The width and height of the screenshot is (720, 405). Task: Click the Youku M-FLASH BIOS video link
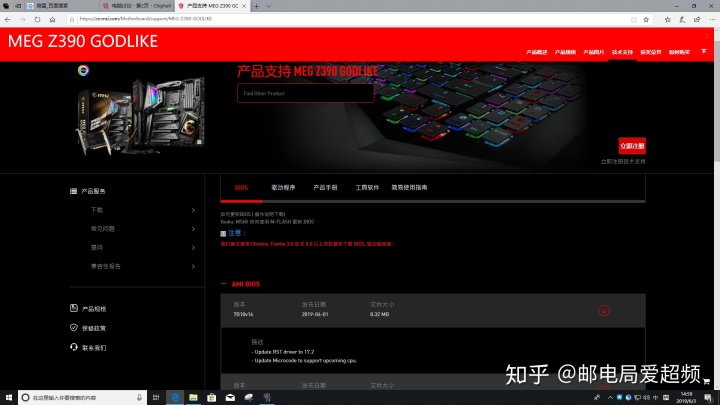tap(267, 222)
